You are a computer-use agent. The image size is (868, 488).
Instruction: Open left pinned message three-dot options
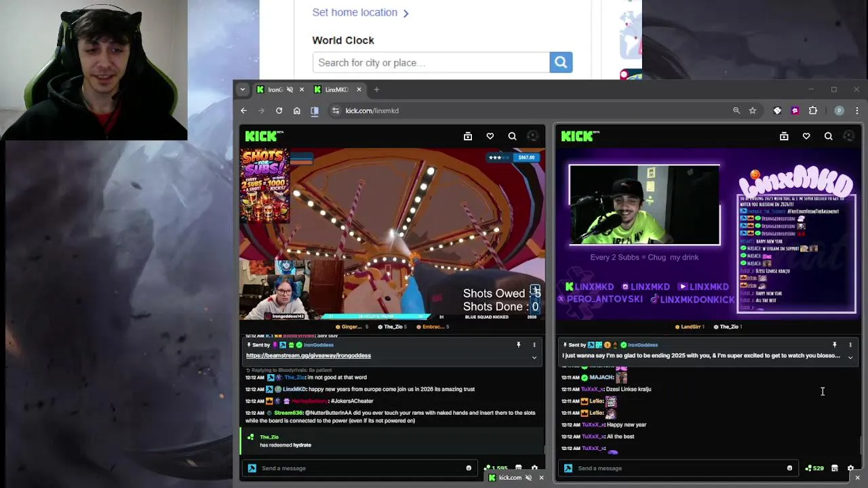[534, 345]
